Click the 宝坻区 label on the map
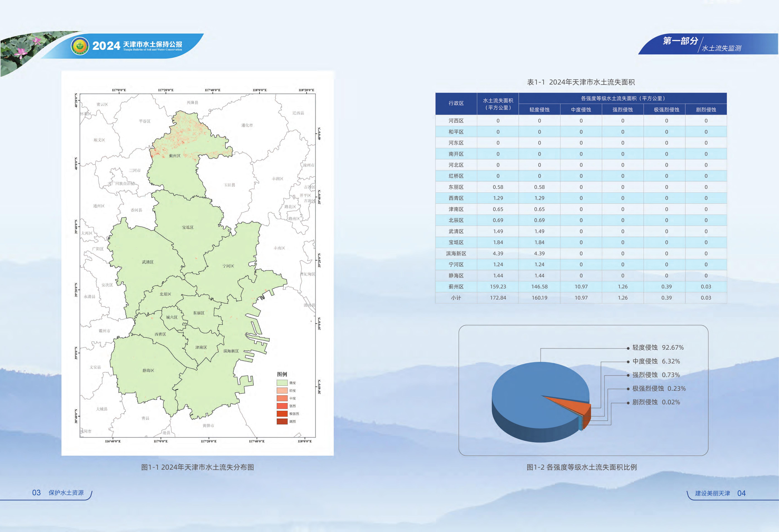779x532 pixels. [x=188, y=227]
